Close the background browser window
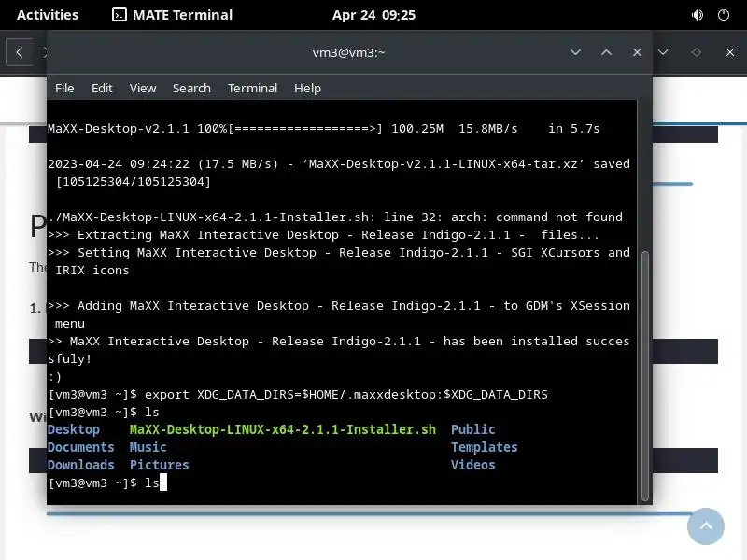Screen dimensions: 747x560 (730, 52)
